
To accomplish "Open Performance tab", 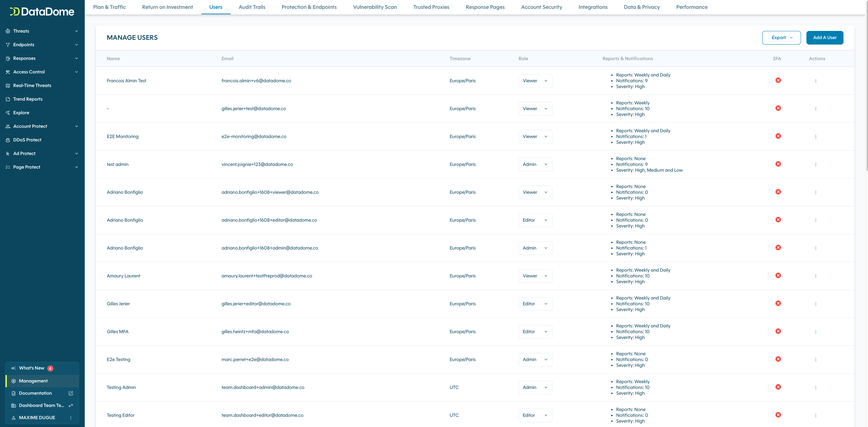I will (x=692, y=7).
